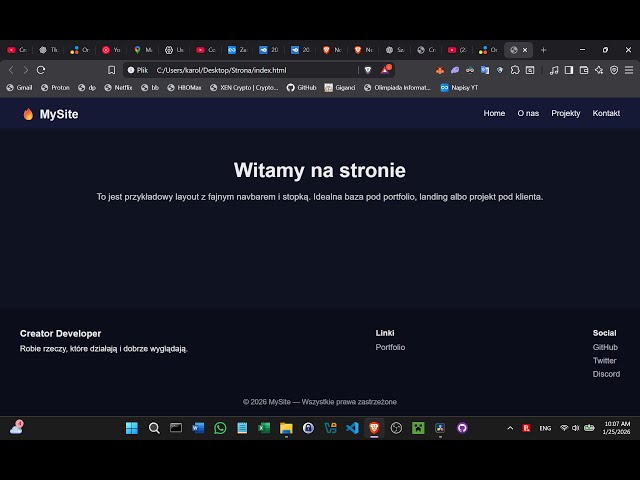Open the Brave VPN shield icon

(x=614, y=70)
